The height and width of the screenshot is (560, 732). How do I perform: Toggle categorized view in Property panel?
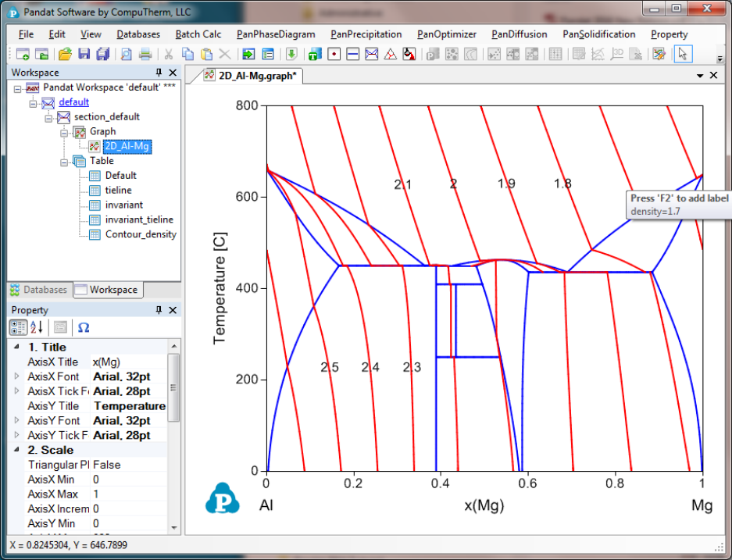coord(18,327)
